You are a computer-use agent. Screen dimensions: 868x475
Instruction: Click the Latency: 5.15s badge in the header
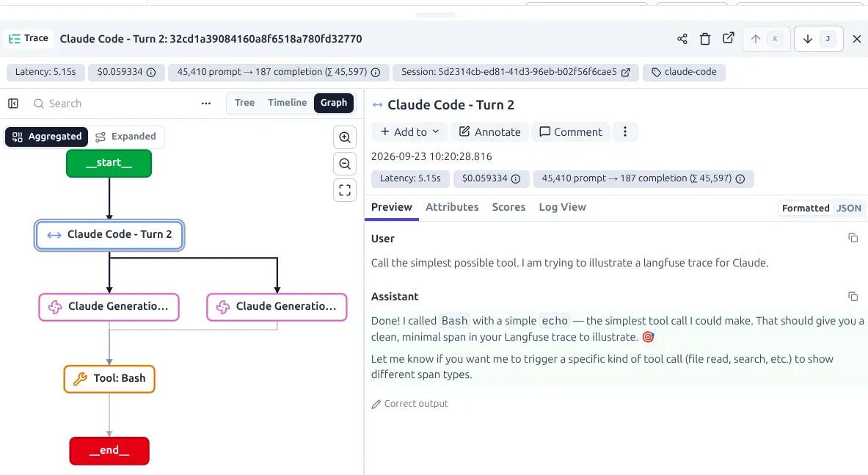click(45, 72)
